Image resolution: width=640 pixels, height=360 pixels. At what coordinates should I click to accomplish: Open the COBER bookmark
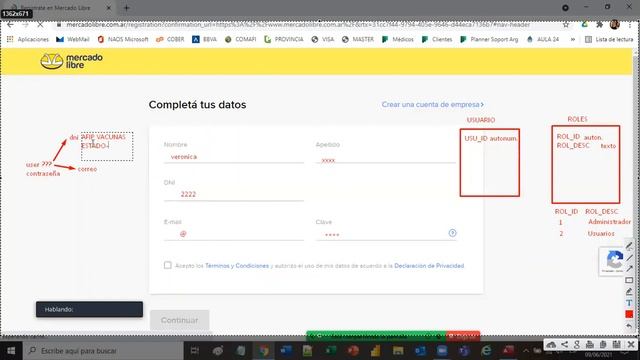pos(170,40)
